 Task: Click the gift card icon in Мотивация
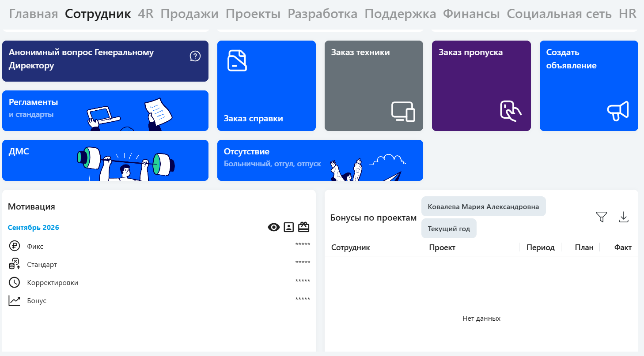[x=303, y=227]
